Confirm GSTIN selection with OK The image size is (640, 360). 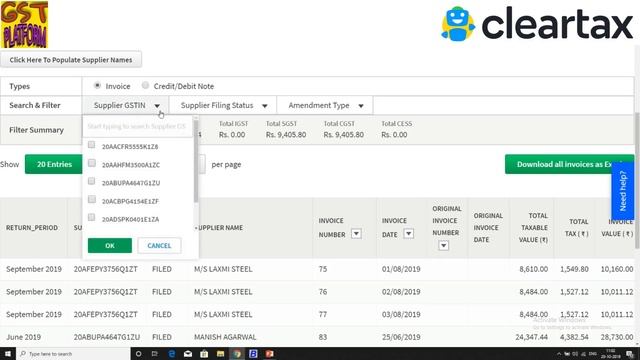pos(110,245)
